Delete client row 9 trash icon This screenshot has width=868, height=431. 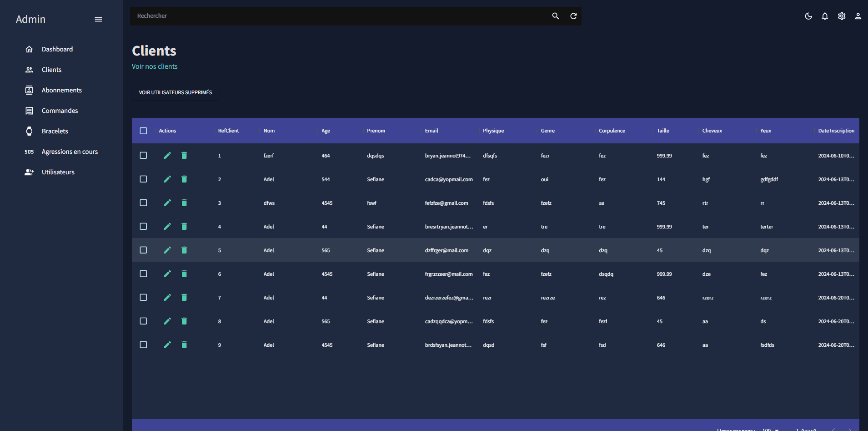coord(184,345)
